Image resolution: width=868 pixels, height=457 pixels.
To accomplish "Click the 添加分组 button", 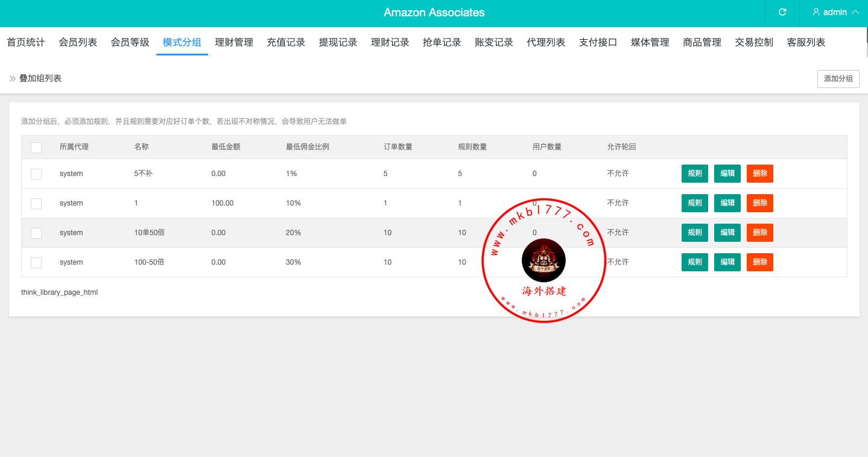I will pos(838,79).
